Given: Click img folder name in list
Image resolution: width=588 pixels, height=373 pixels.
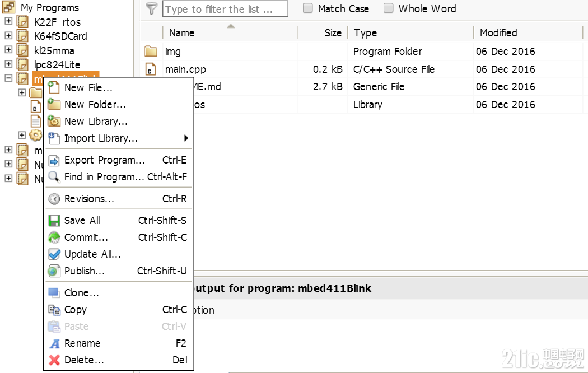Looking at the screenshot, I should [173, 52].
